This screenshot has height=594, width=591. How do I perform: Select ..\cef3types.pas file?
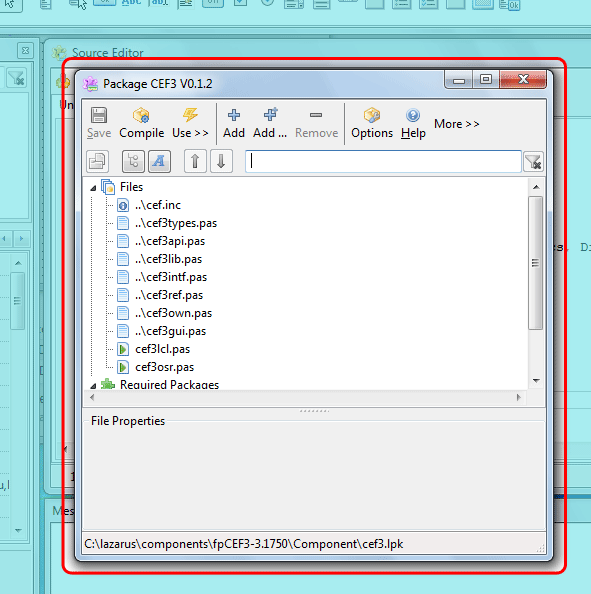point(176,223)
